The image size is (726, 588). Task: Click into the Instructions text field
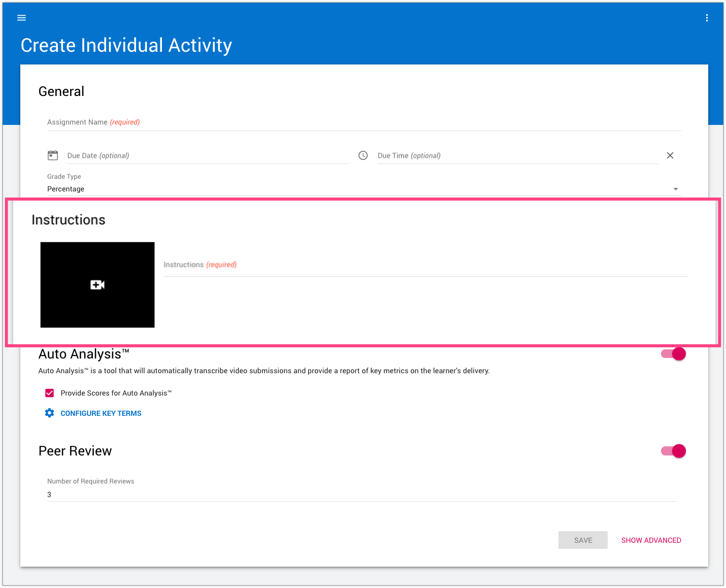(425, 265)
